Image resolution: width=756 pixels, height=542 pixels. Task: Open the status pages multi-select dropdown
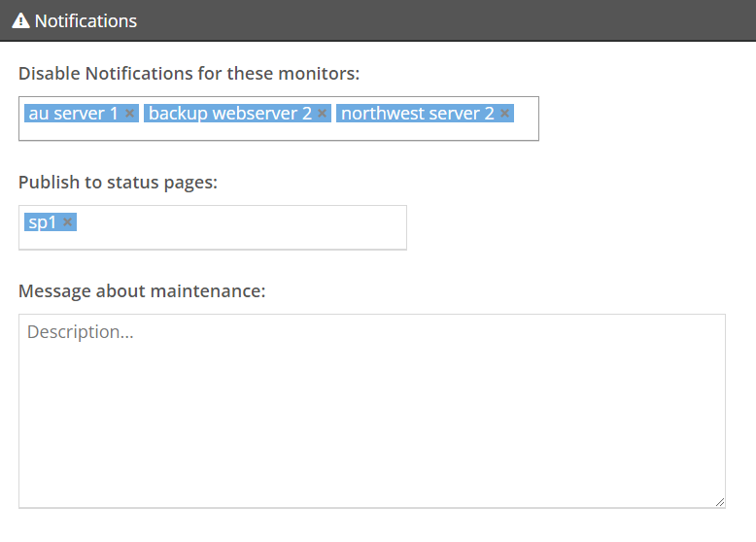point(213,227)
